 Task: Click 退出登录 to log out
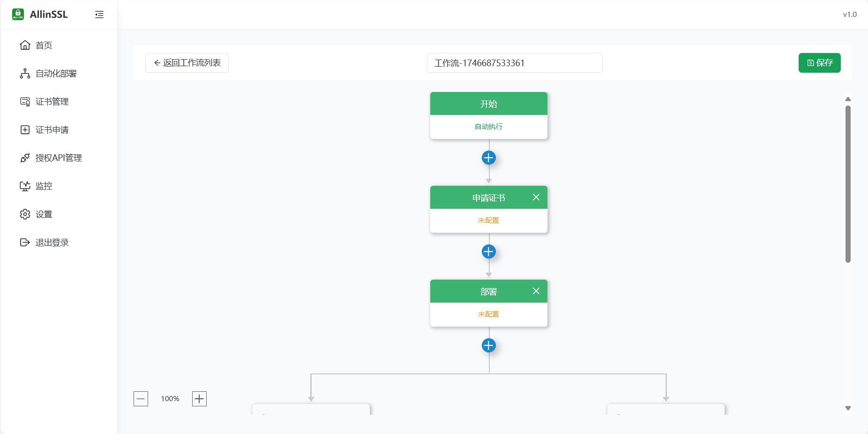(x=52, y=243)
